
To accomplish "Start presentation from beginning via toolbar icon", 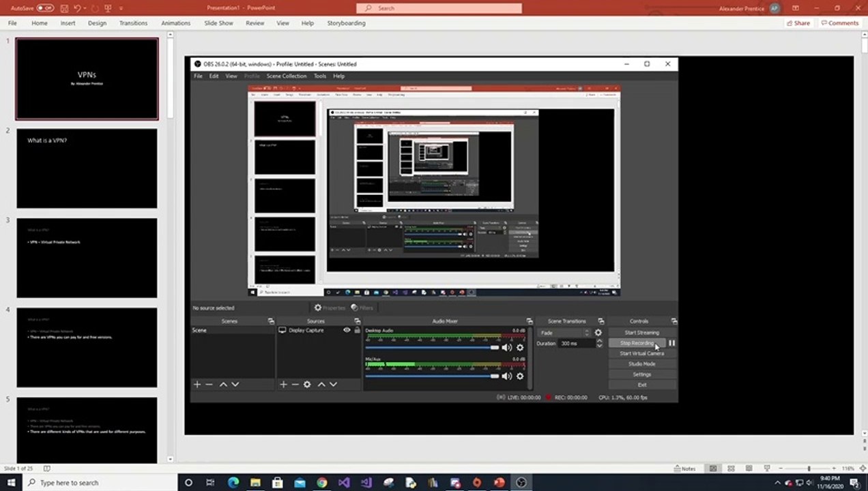I will click(x=108, y=8).
